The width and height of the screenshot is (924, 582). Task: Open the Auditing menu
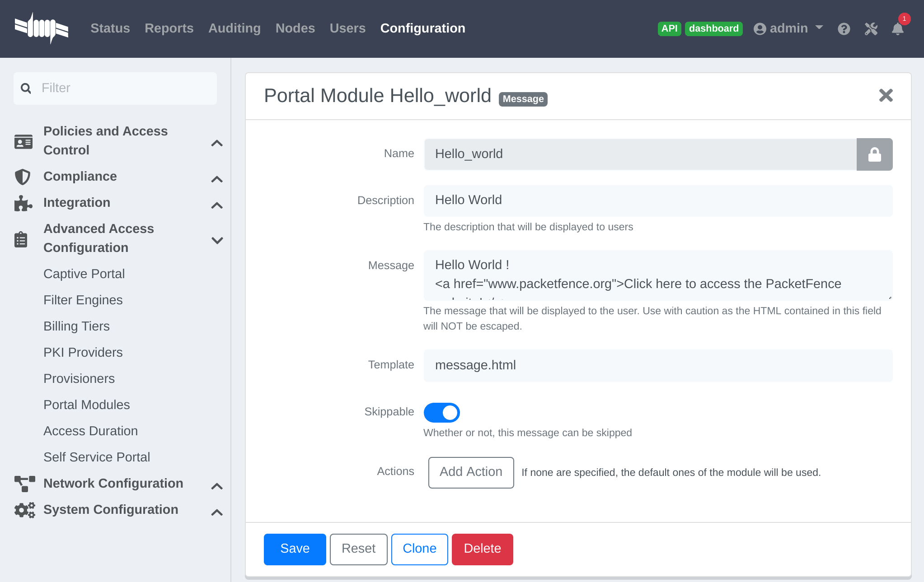pyautogui.click(x=234, y=28)
